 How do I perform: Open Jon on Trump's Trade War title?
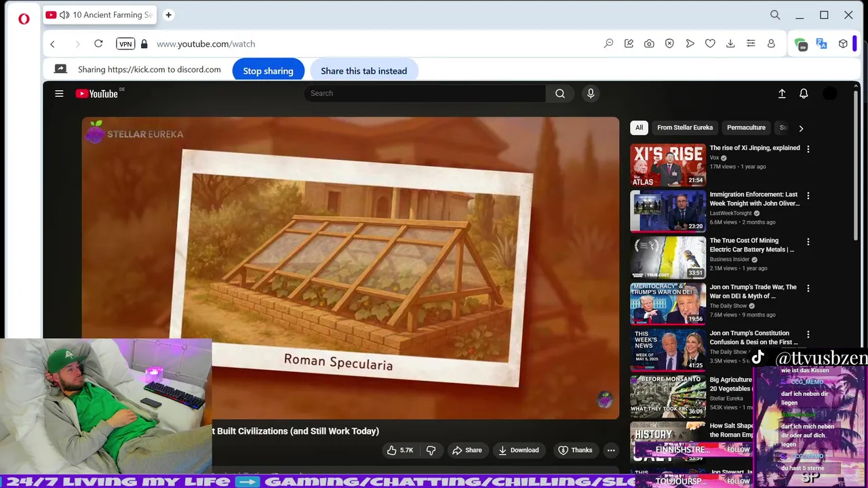[753, 291]
